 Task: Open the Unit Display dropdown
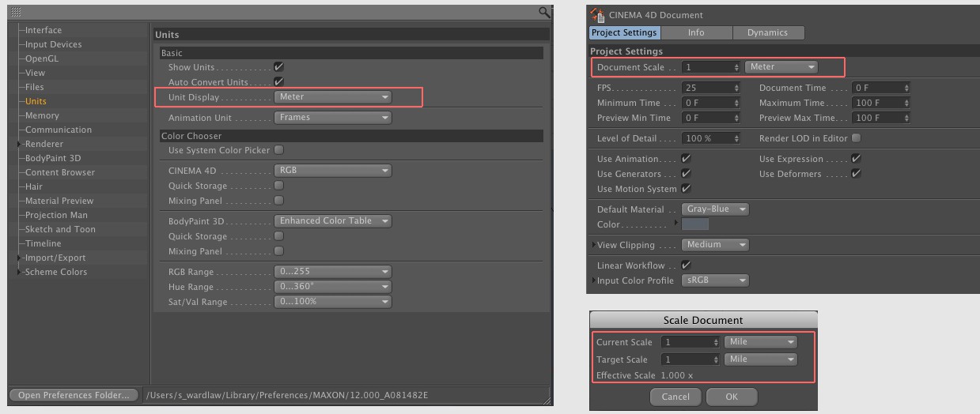pyautogui.click(x=333, y=97)
